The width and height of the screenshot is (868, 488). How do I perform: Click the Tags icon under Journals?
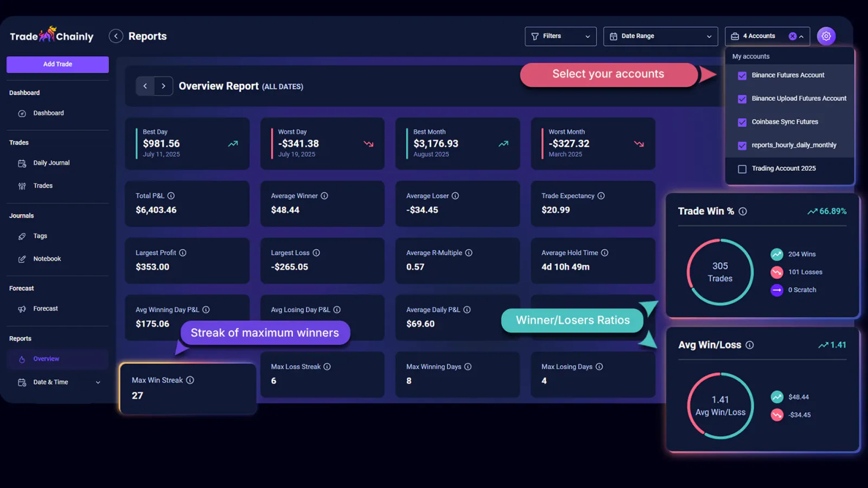pyautogui.click(x=22, y=236)
